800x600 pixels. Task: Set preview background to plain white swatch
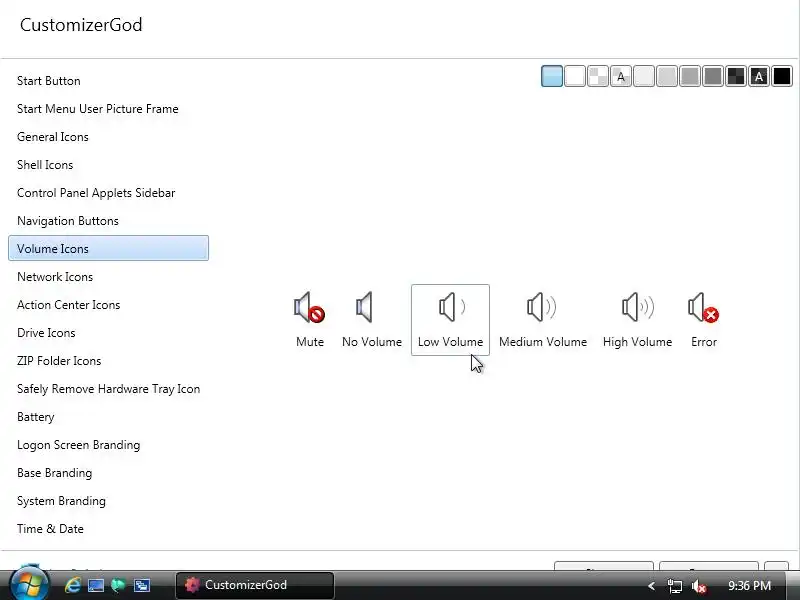(x=574, y=77)
